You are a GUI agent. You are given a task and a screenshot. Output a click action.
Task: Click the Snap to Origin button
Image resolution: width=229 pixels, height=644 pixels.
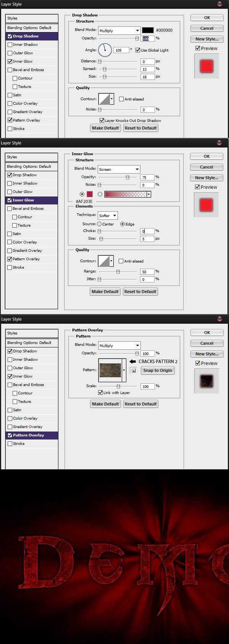pos(158,370)
